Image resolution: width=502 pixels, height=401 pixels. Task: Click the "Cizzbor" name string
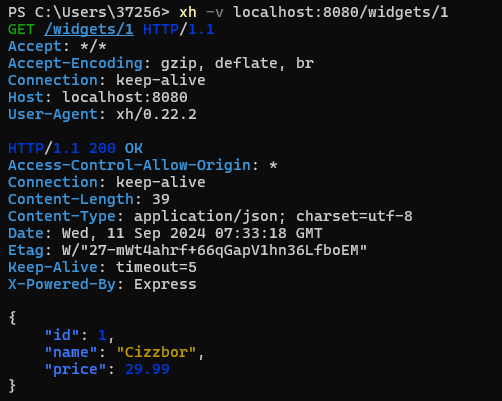click(x=156, y=352)
